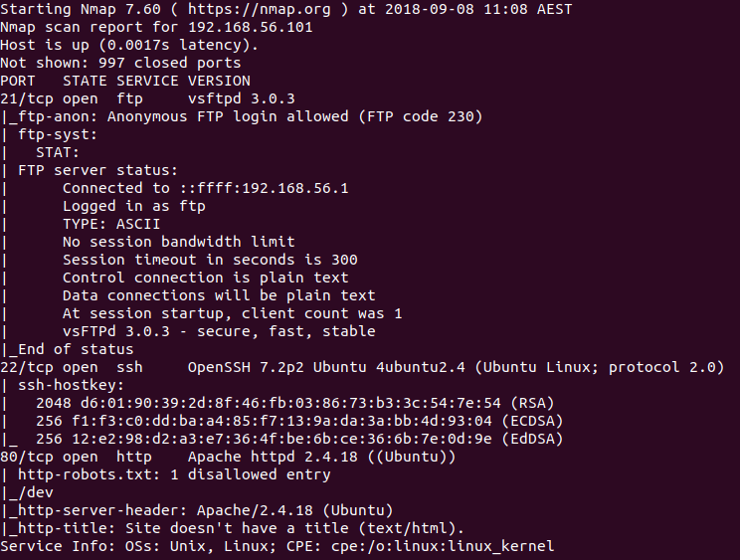740x560 pixels.
Task: Click 'OpenSSH 7.2p2 Ubuntu' version text
Action: tap(277, 367)
